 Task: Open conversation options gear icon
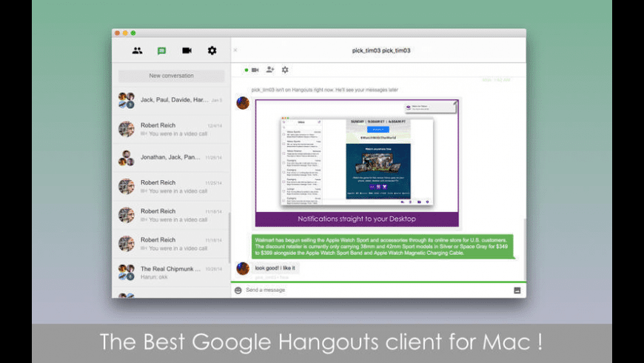(x=285, y=70)
